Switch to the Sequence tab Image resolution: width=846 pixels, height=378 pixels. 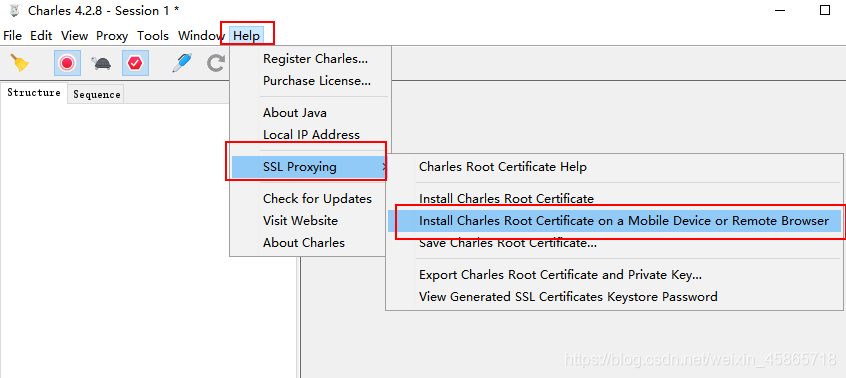coord(97,94)
